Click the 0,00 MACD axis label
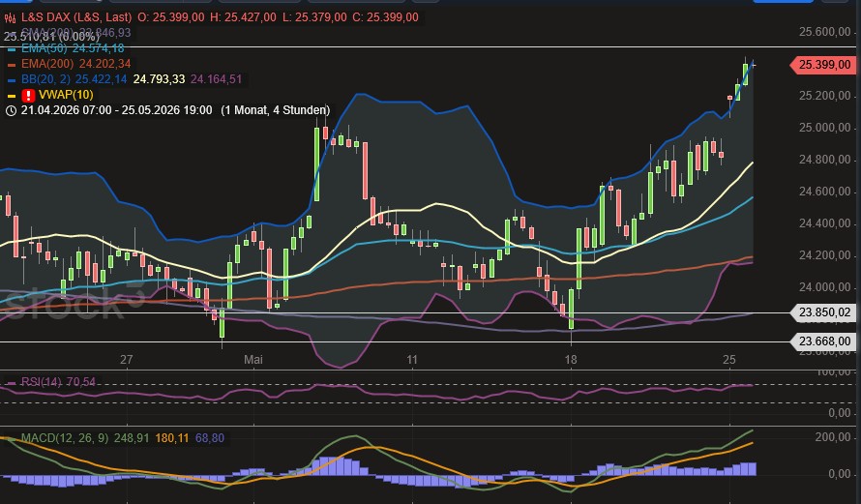 tap(840, 474)
